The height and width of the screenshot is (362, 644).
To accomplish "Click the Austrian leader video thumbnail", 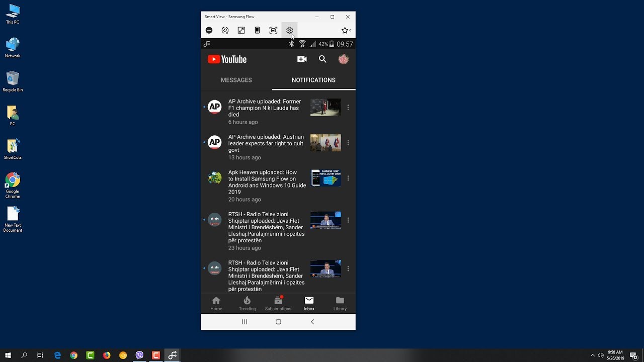I will pyautogui.click(x=326, y=143).
